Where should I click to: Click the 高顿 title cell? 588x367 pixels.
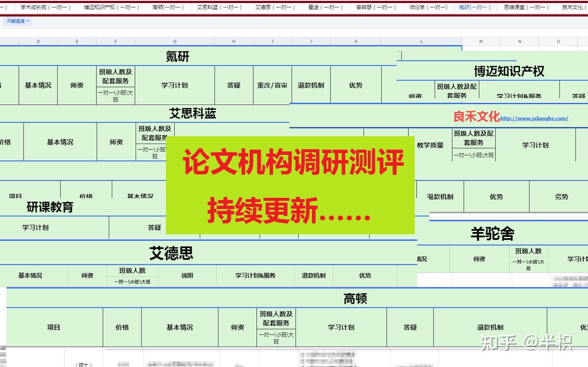pyautogui.click(x=355, y=298)
